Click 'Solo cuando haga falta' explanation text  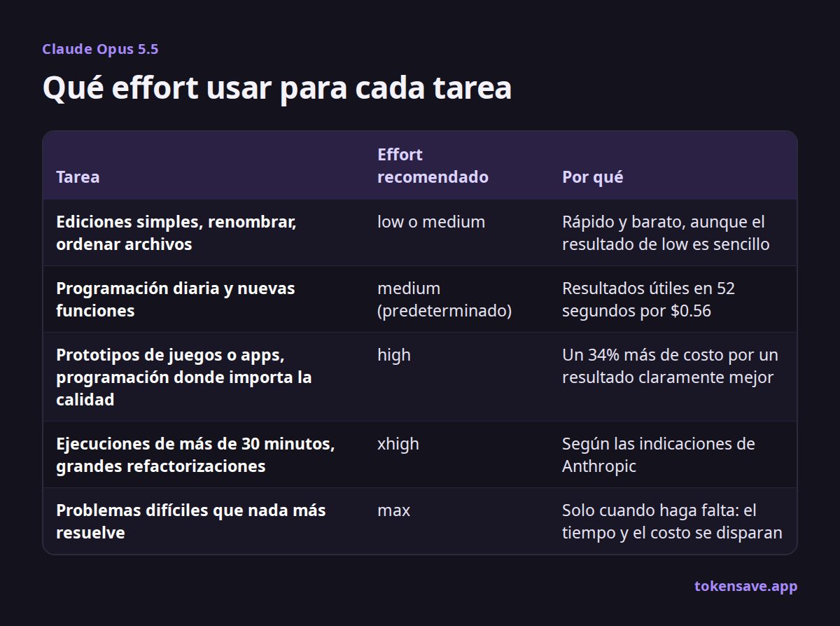672,522
